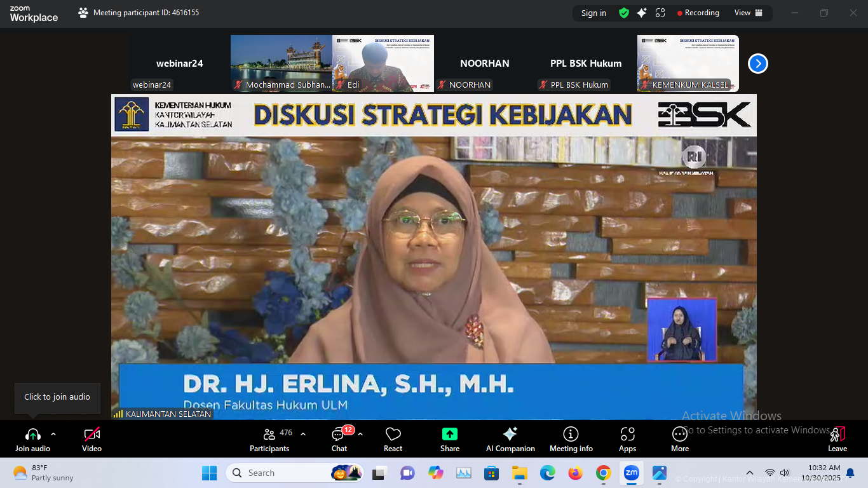This screenshot has width=868, height=488.
Task: Show Meeting info details
Action: coord(571,438)
